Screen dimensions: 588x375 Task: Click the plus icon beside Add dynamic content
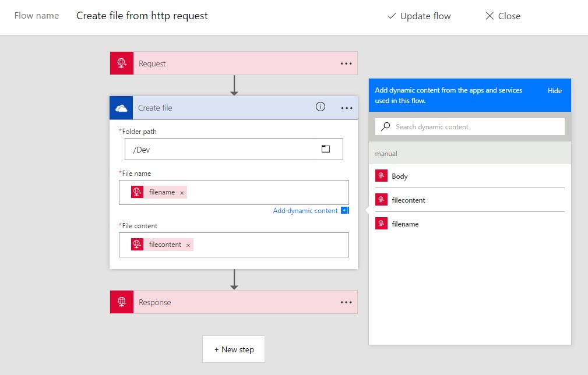point(344,211)
